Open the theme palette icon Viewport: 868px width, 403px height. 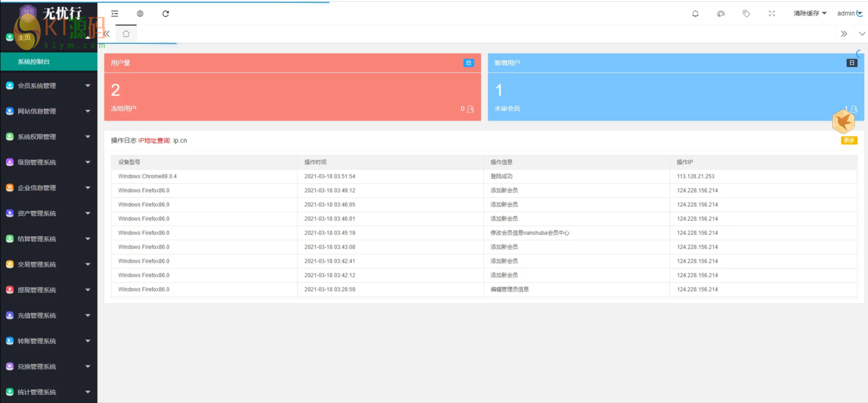(721, 14)
